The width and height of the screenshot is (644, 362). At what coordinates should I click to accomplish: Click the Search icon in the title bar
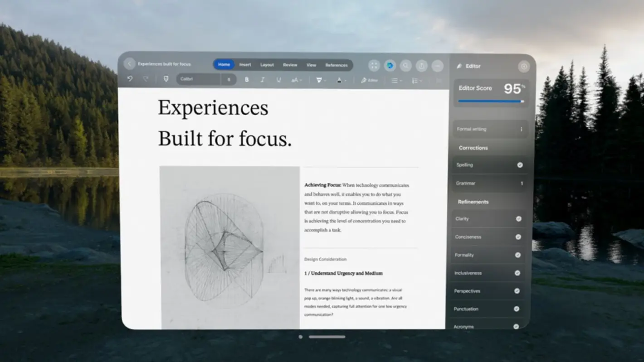(x=405, y=65)
